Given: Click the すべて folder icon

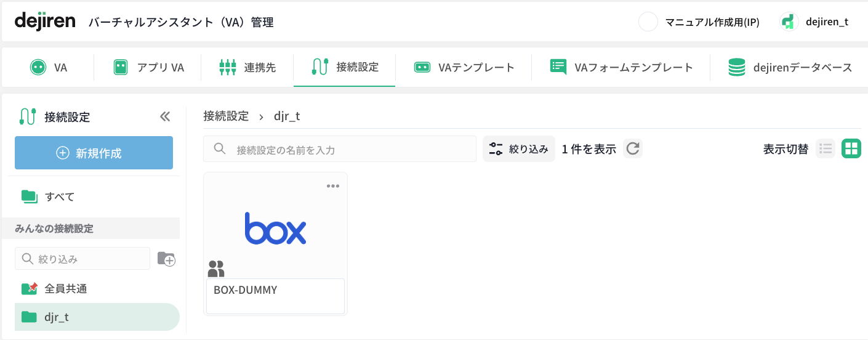Looking at the screenshot, I should (30, 196).
